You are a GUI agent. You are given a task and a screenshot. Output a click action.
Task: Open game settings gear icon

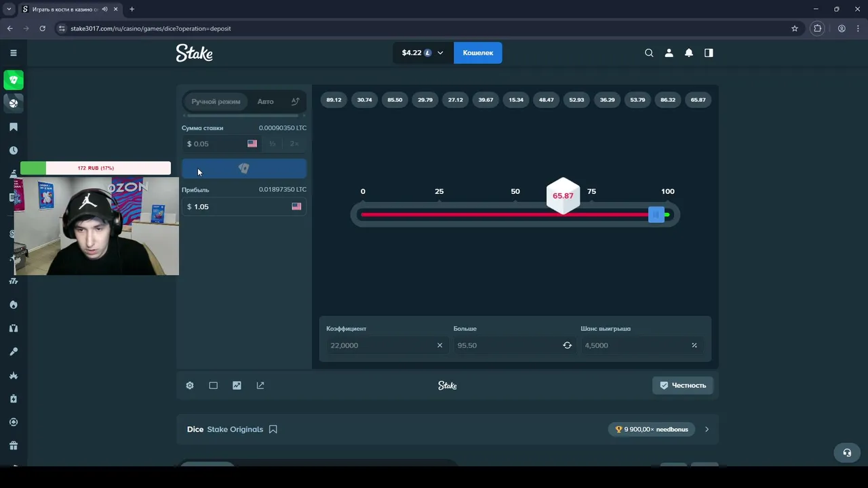[x=190, y=385]
